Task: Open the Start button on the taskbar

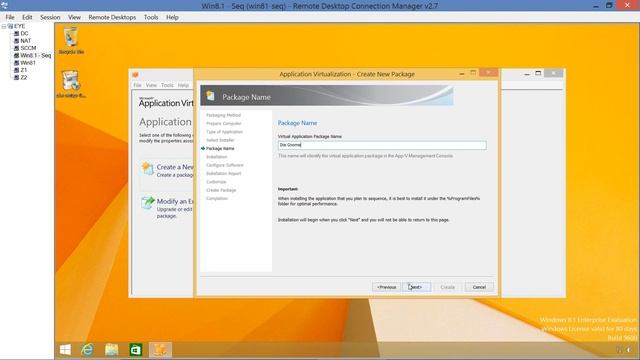Action: pyautogui.click(x=65, y=350)
